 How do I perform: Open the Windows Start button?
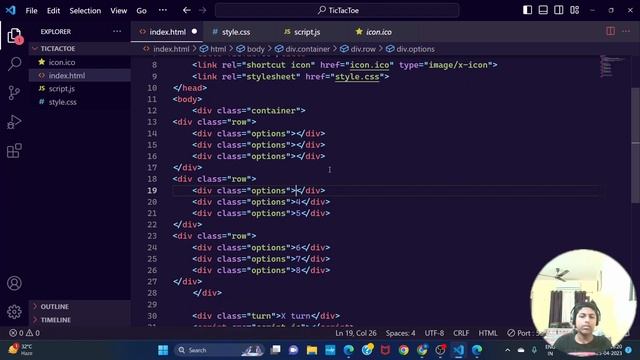163,350
